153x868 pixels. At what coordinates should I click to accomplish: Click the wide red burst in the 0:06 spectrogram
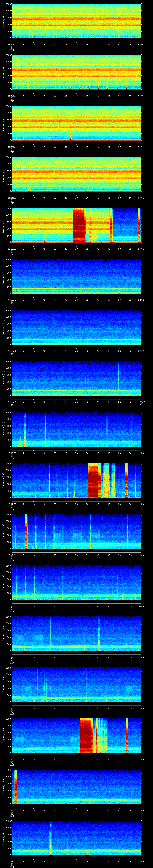(x=86, y=736)
